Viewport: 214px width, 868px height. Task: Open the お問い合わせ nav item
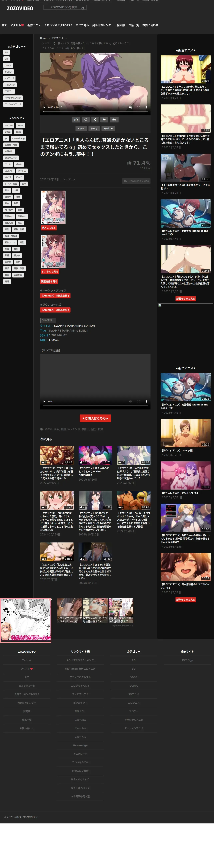pyautogui.click(x=150, y=25)
